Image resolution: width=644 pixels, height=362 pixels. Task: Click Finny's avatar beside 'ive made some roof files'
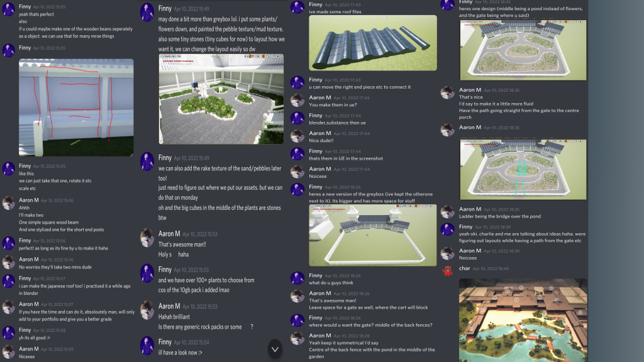click(297, 7)
